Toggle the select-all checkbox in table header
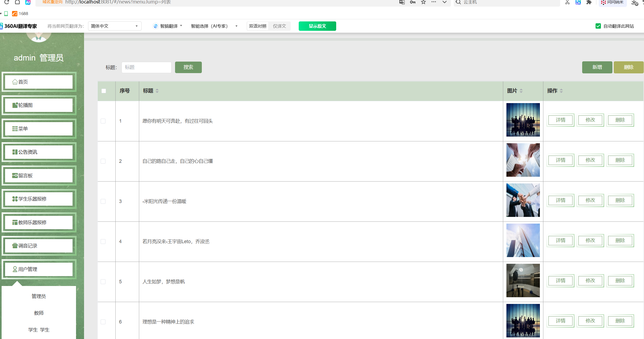Viewport: 644px width, 339px height. 104,91
